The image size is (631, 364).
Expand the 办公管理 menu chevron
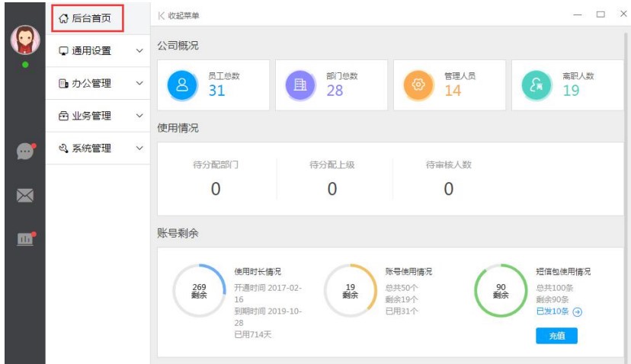(x=139, y=84)
